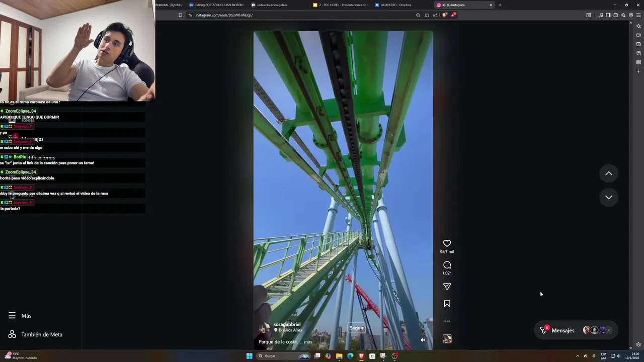Open the add panel plus icon in right sidebar
This screenshot has height=362, width=644.
pyautogui.click(x=638, y=71)
